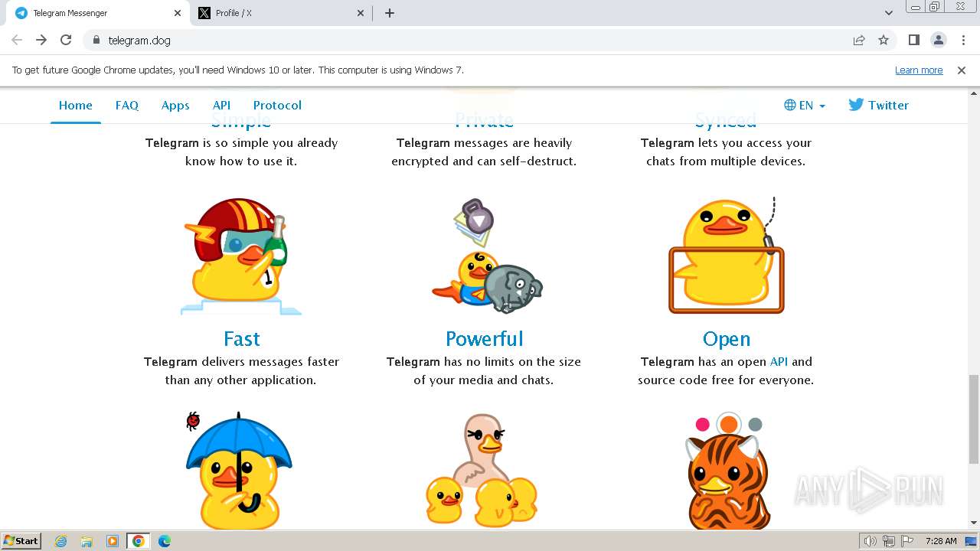Dismiss the Chrome update notice

962,70
